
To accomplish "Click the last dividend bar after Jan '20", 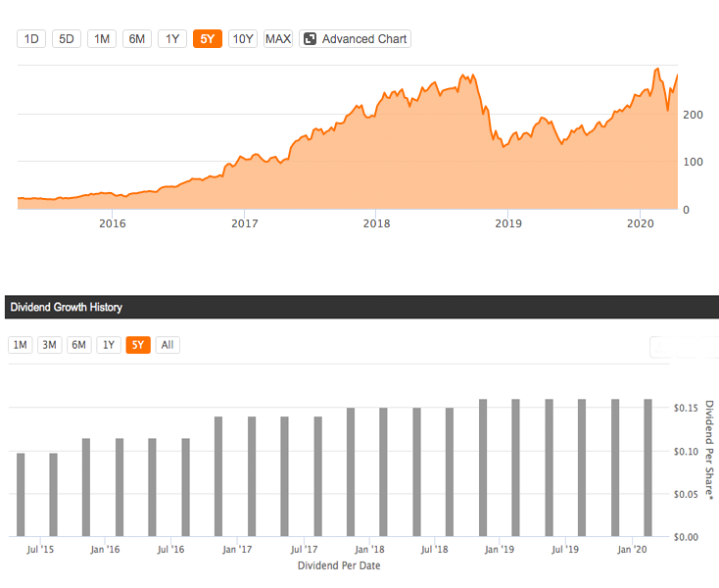I will click(x=648, y=468).
